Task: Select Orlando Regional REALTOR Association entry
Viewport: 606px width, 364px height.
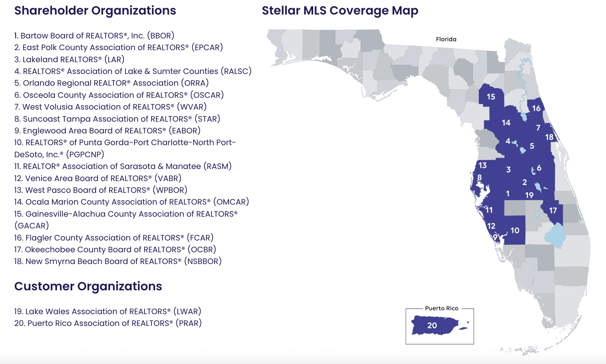Action: click(111, 83)
